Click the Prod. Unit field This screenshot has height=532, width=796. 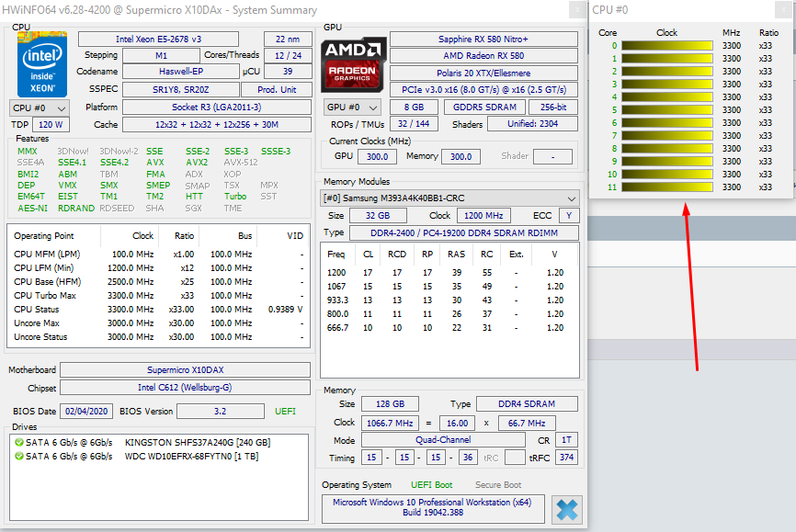coord(277,89)
